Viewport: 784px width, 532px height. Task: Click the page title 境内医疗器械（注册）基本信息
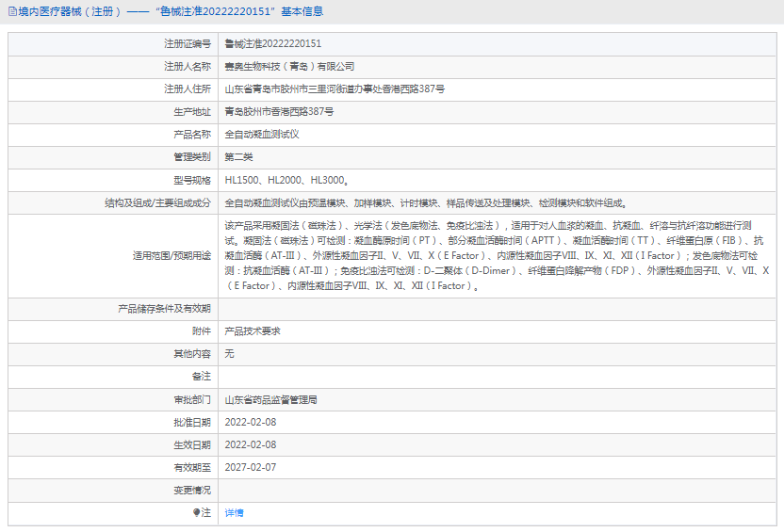point(171,11)
